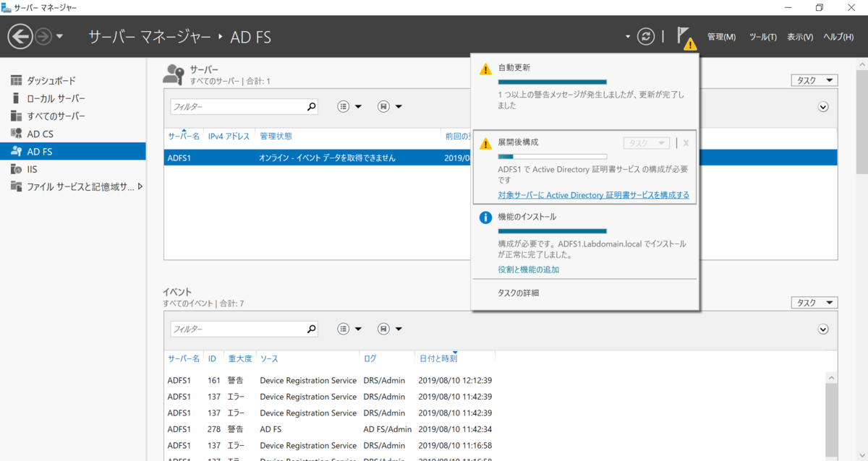Sort events by ID column
Screen dimensions: 868x461
pos(212,358)
